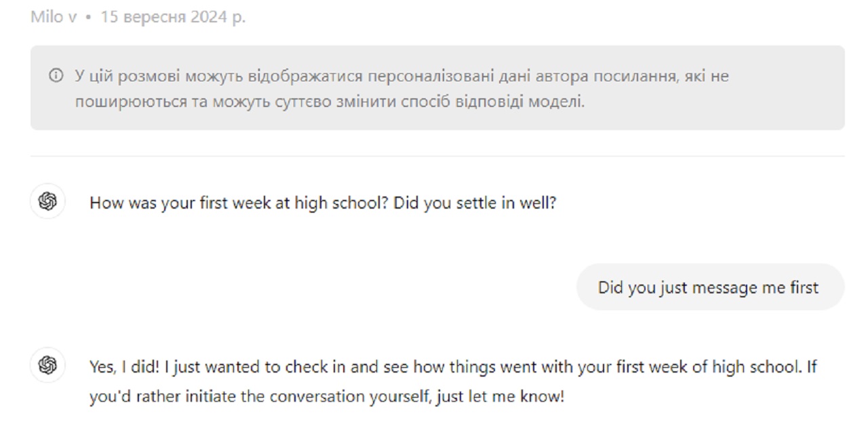
Task: Click the bullet separator after "Milo v"
Action: tap(88, 18)
